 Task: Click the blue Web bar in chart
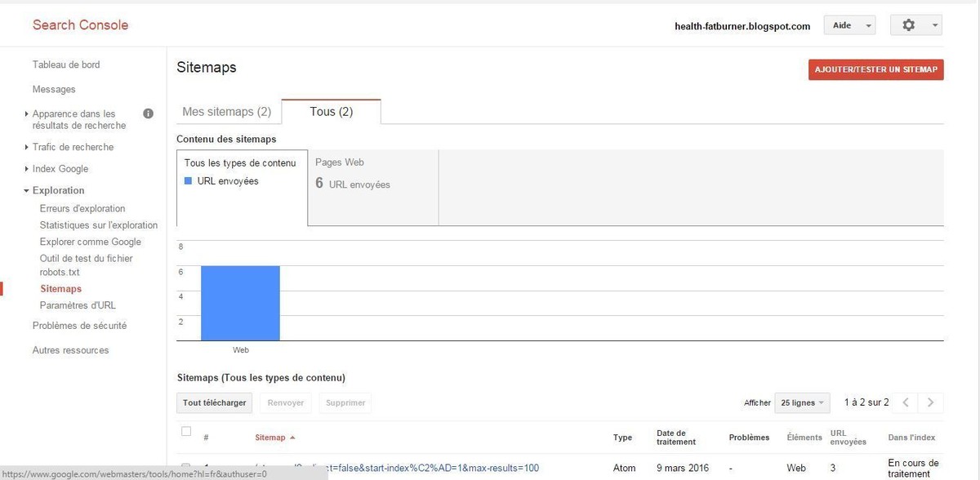tap(240, 303)
